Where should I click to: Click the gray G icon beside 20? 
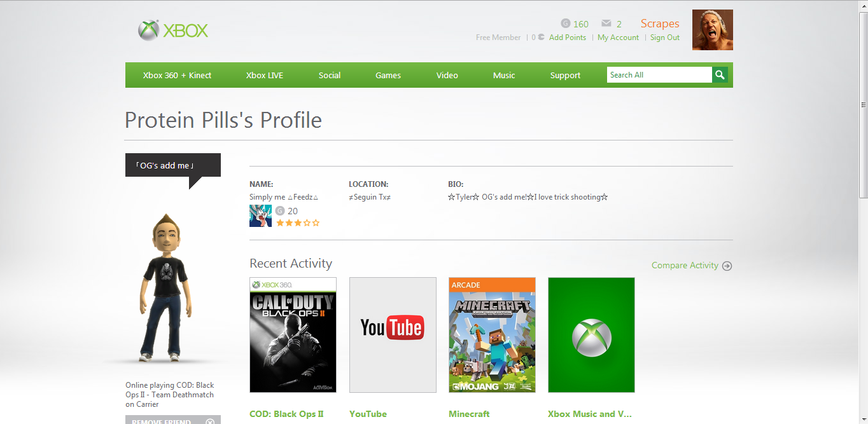tap(279, 211)
